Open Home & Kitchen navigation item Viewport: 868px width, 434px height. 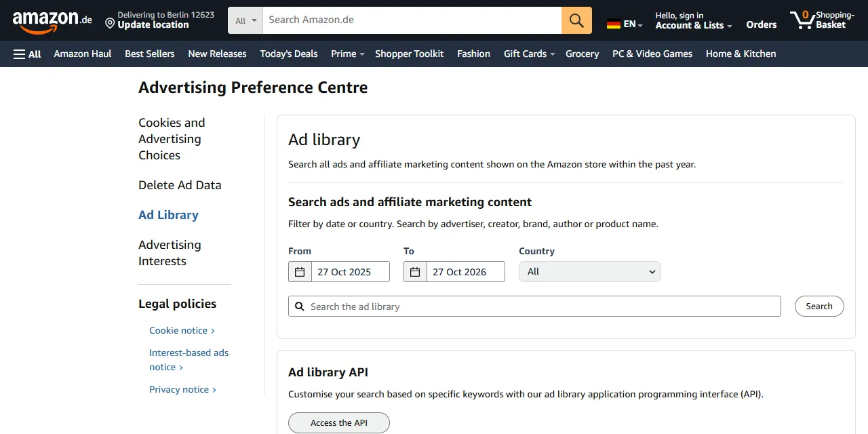click(741, 54)
